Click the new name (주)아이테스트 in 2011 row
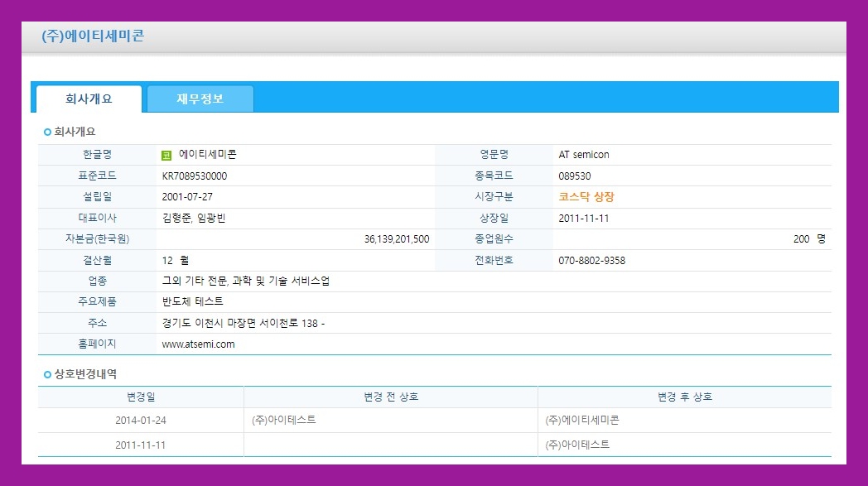 (x=577, y=445)
